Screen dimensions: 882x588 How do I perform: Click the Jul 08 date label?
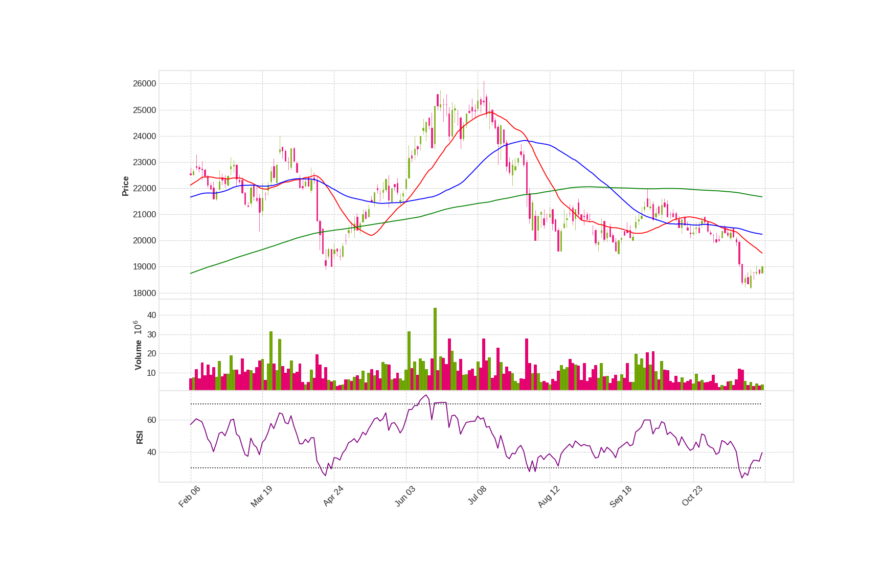click(x=477, y=496)
